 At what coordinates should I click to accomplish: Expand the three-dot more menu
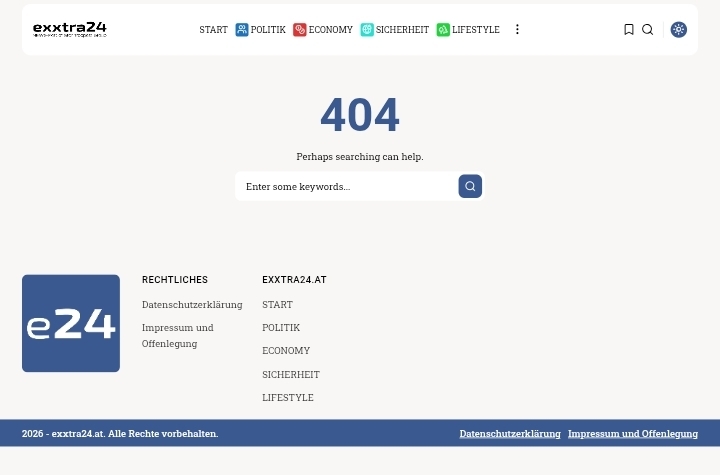click(517, 30)
